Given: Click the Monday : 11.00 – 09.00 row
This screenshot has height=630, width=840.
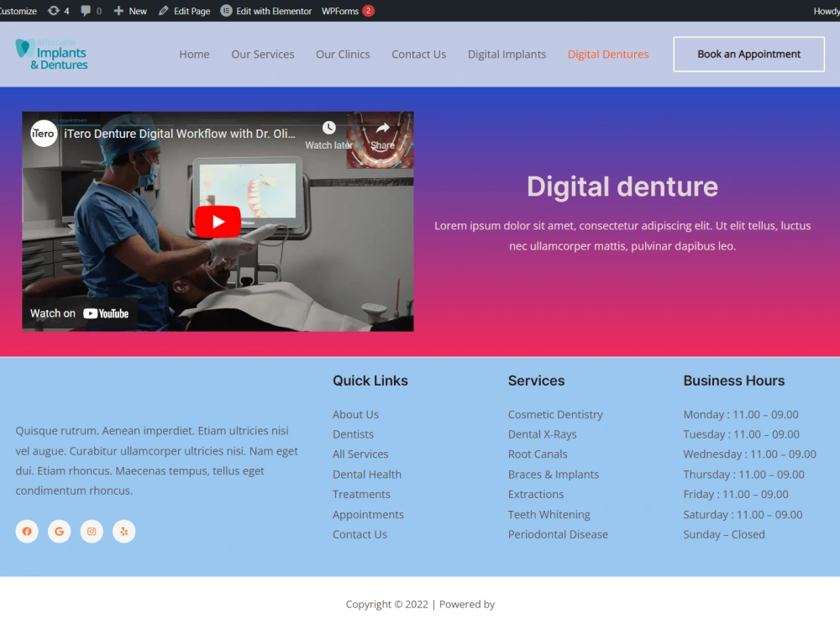Looking at the screenshot, I should click(741, 415).
